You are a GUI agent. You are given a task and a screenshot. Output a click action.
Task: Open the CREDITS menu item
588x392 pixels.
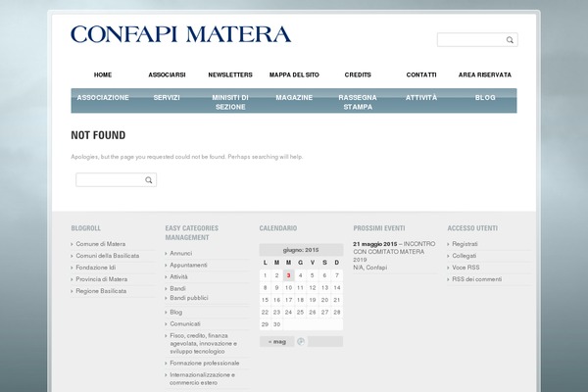tap(358, 74)
